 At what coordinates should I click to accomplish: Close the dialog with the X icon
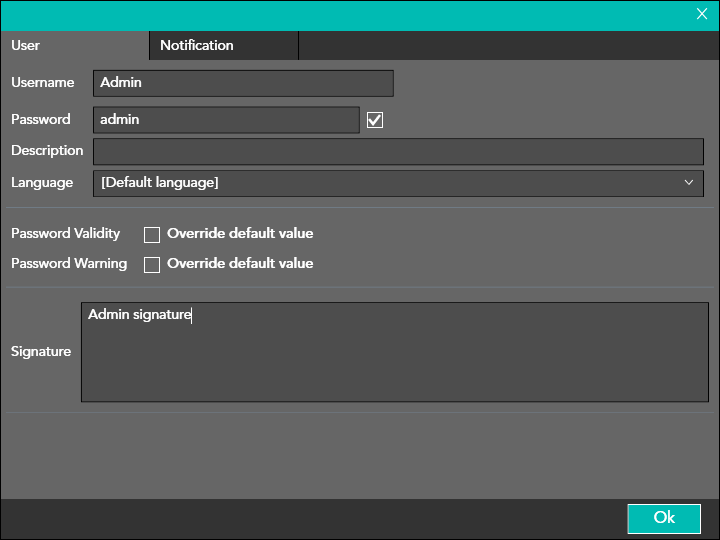click(x=702, y=14)
